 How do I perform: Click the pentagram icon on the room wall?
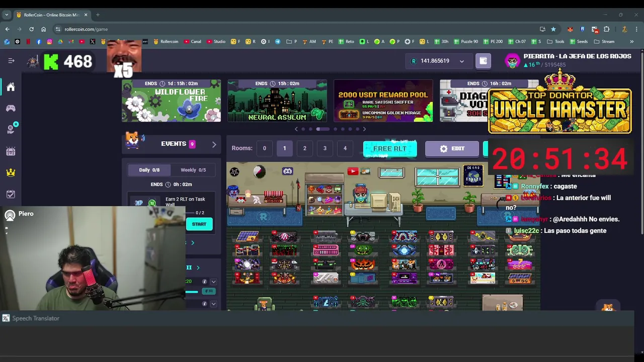[x=234, y=172]
